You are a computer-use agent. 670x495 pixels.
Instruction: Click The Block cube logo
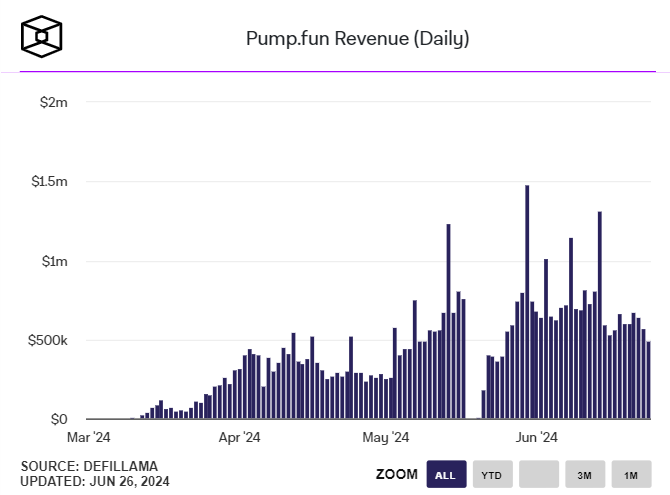pyautogui.click(x=41, y=36)
